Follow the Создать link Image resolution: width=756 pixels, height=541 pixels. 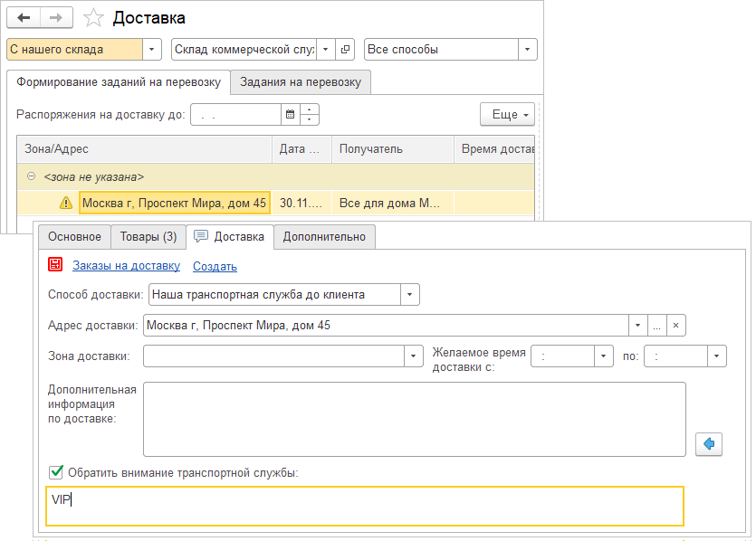pyautogui.click(x=215, y=266)
